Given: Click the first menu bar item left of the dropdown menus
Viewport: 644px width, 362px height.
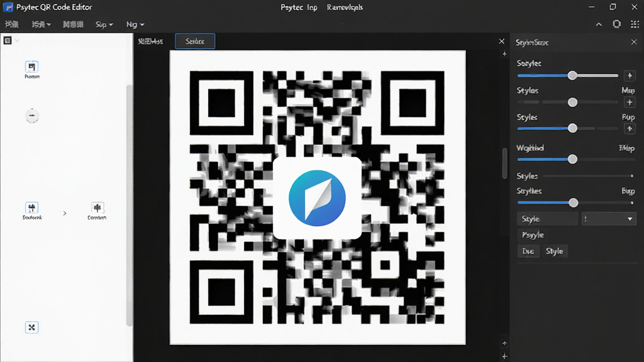Looking at the screenshot, I should (x=11, y=25).
